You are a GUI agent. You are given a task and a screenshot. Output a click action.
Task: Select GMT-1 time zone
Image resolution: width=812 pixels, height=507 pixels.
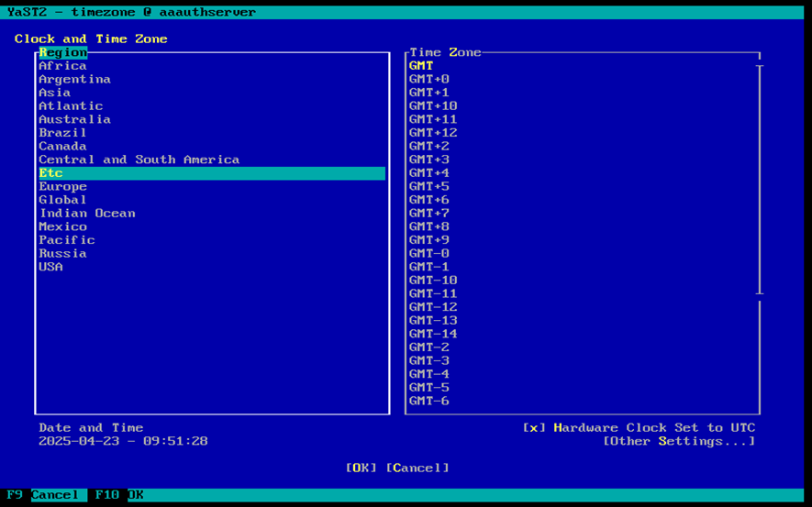429,268
